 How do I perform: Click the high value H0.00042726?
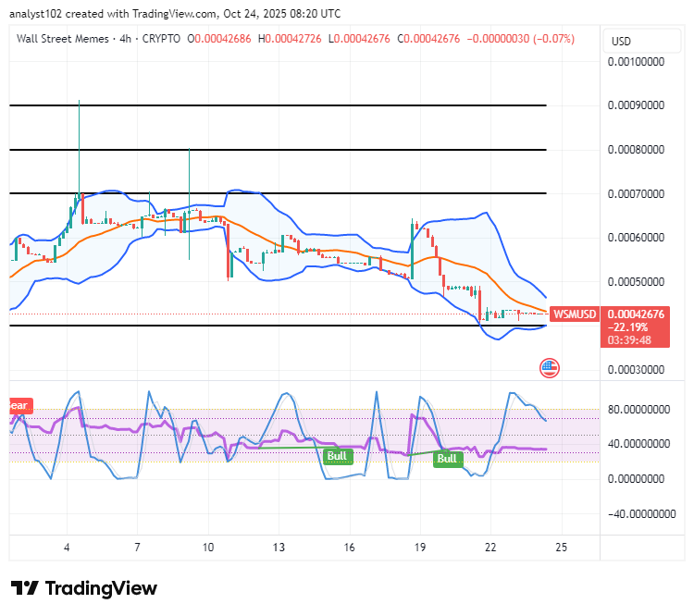point(290,39)
